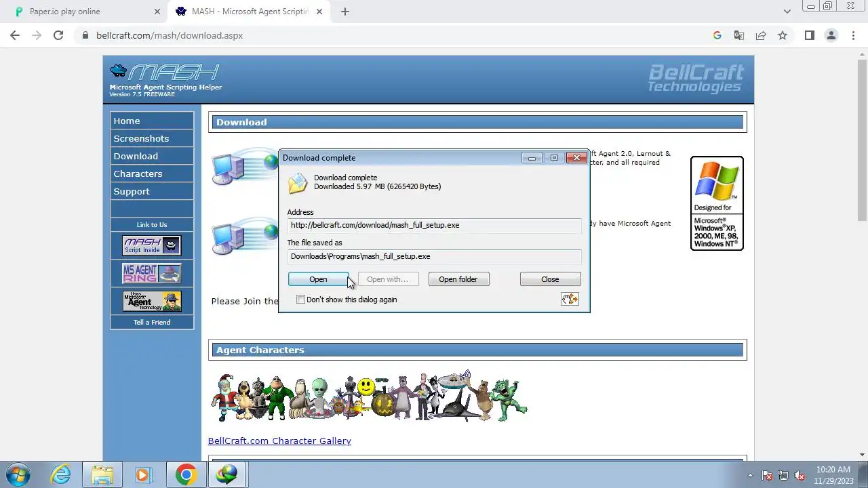Go forward in browser
The width and height of the screenshot is (868, 488).
pyautogui.click(x=37, y=35)
